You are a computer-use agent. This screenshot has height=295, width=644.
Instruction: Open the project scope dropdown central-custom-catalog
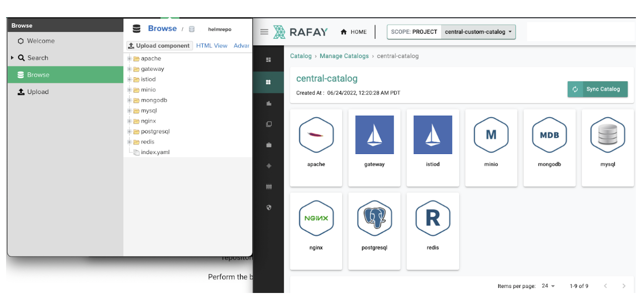(478, 32)
